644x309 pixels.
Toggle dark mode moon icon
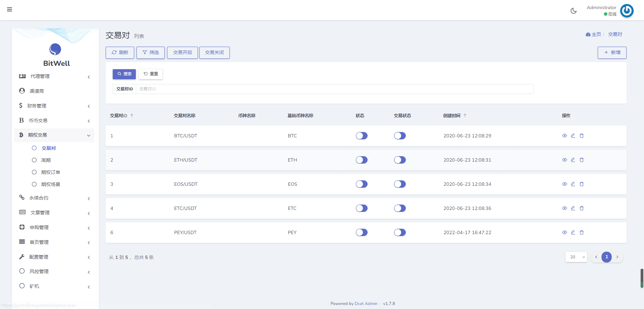[574, 11]
